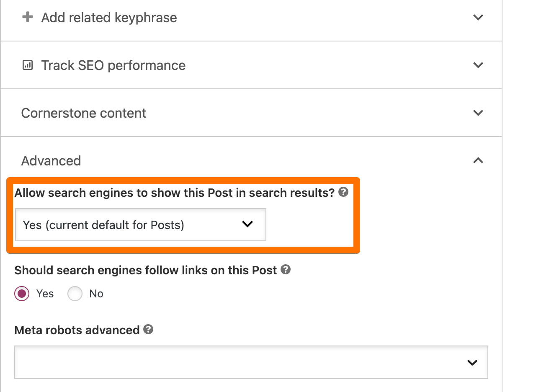This screenshot has height=392, width=536.
Task: Click the Cornerstone content label
Action: point(83,113)
